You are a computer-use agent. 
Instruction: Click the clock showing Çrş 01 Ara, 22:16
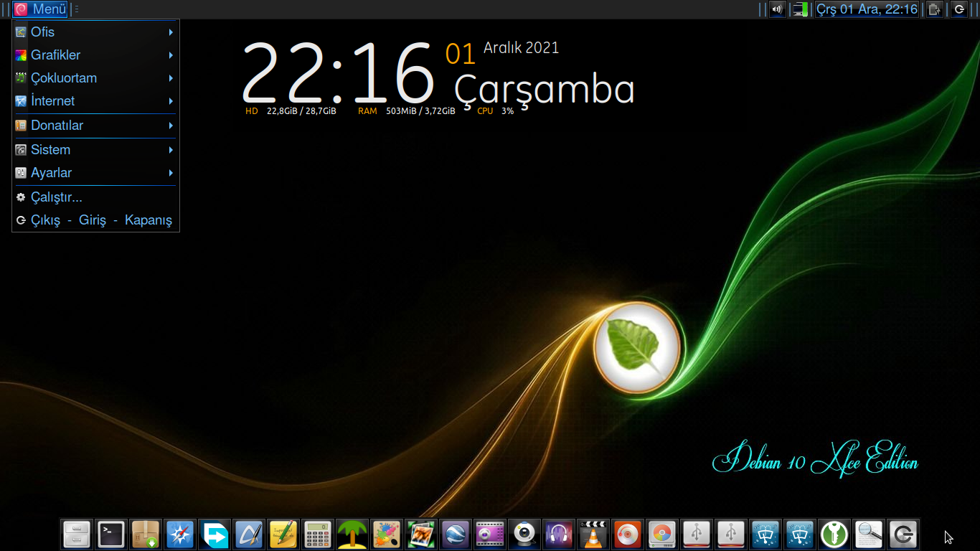(867, 9)
